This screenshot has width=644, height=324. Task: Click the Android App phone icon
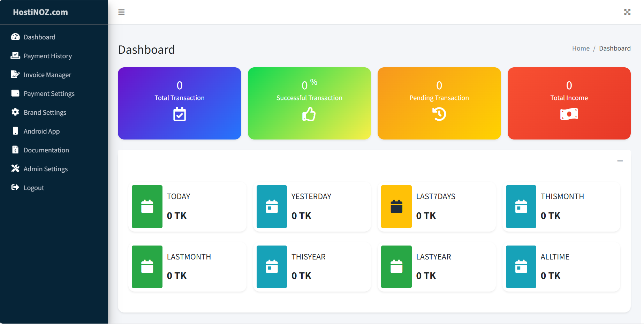pos(15,131)
